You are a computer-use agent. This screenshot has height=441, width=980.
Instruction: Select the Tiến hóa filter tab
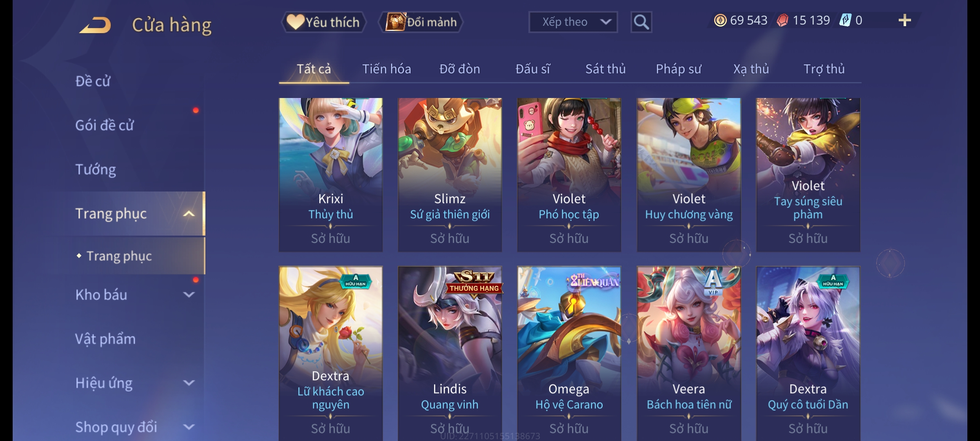386,69
